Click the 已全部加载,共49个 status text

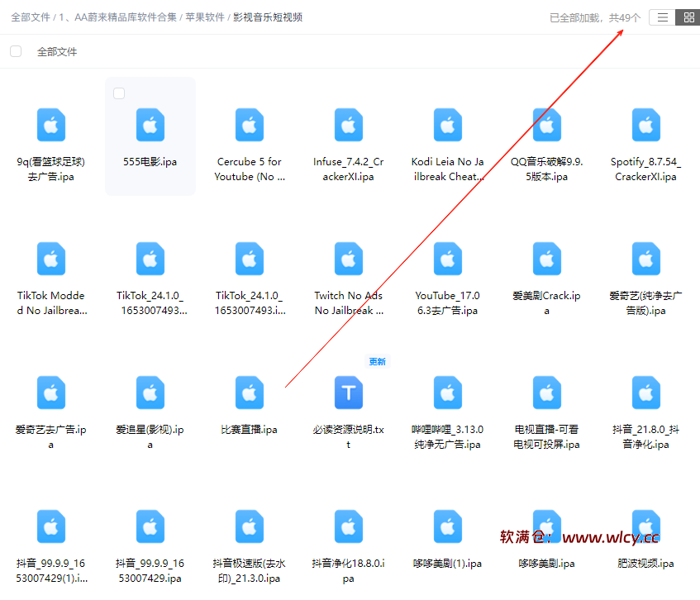click(x=595, y=18)
